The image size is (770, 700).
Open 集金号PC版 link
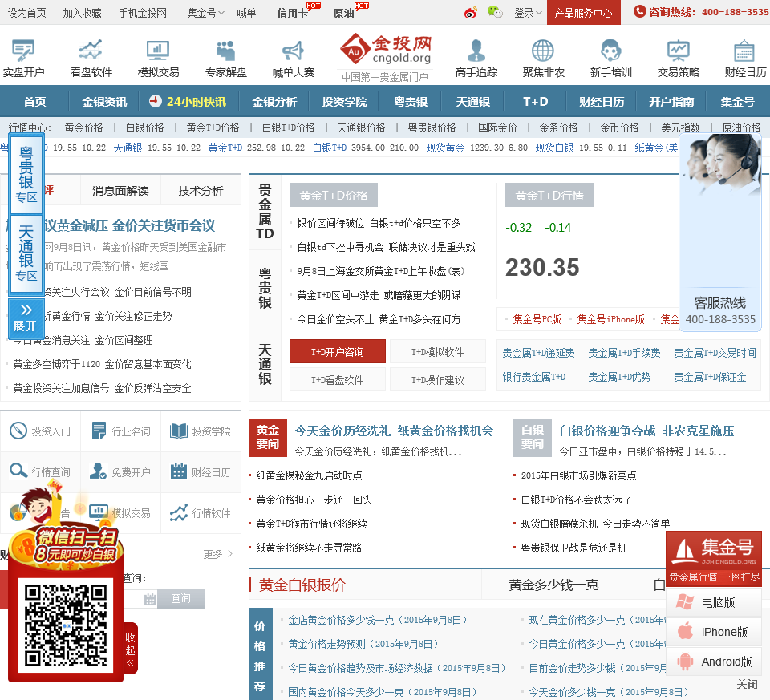(537, 319)
